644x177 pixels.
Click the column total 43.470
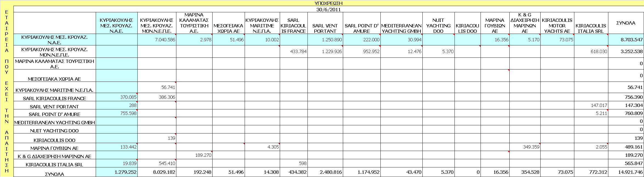click(401, 172)
